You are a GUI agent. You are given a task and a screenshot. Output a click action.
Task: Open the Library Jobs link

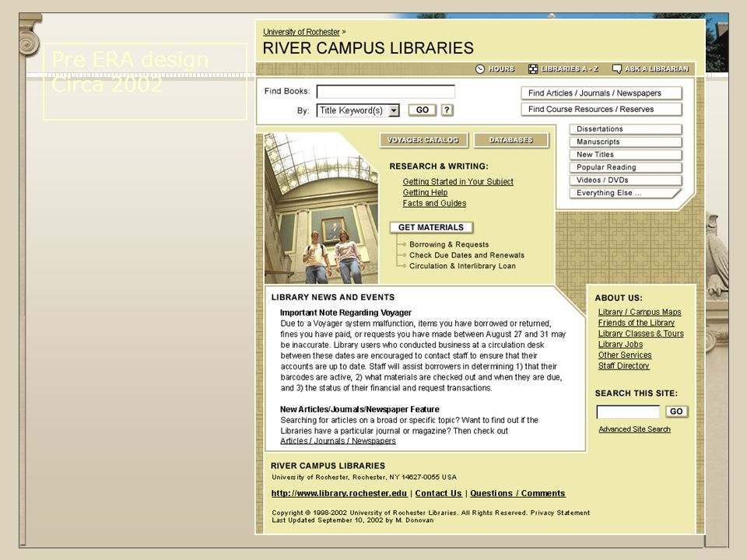click(620, 345)
